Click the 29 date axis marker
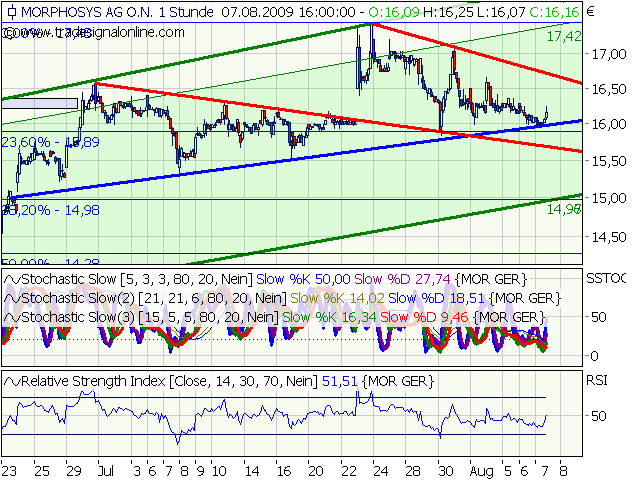The image size is (640, 480). [x=74, y=471]
